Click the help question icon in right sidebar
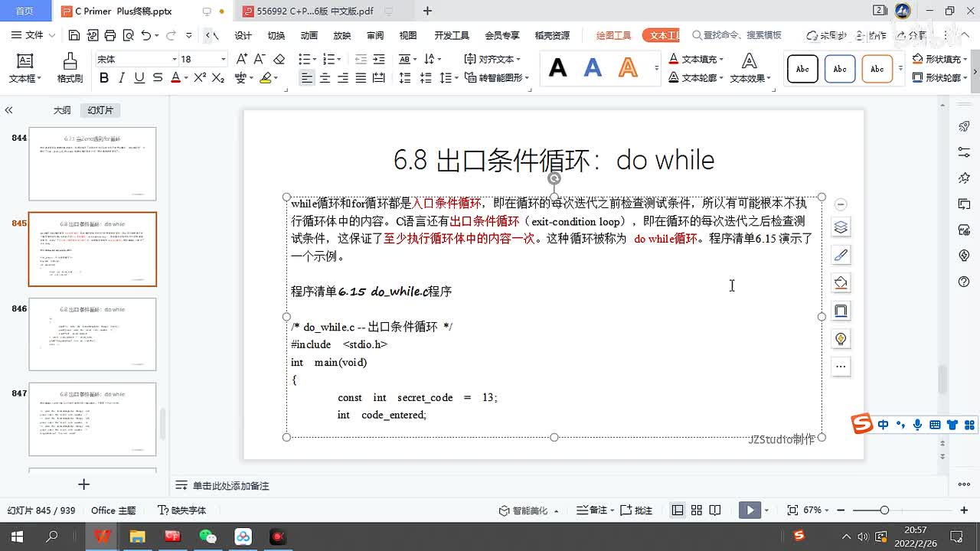Viewport: 980px width, 551px height. point(964,282)
